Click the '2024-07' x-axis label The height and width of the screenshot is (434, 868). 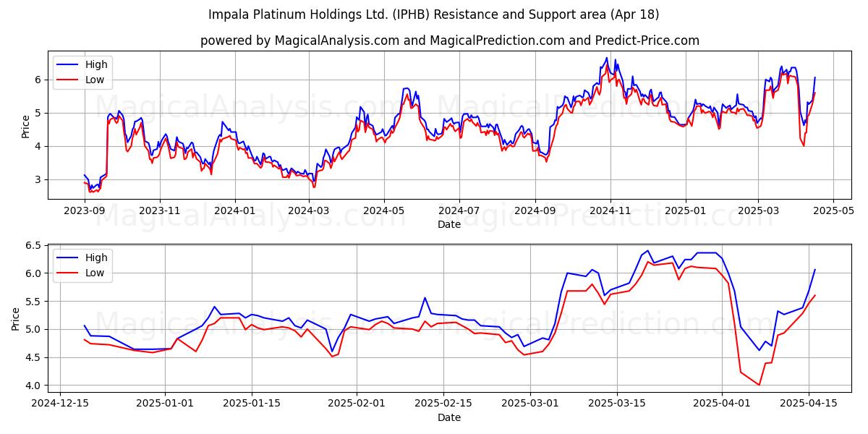(459, 211)
